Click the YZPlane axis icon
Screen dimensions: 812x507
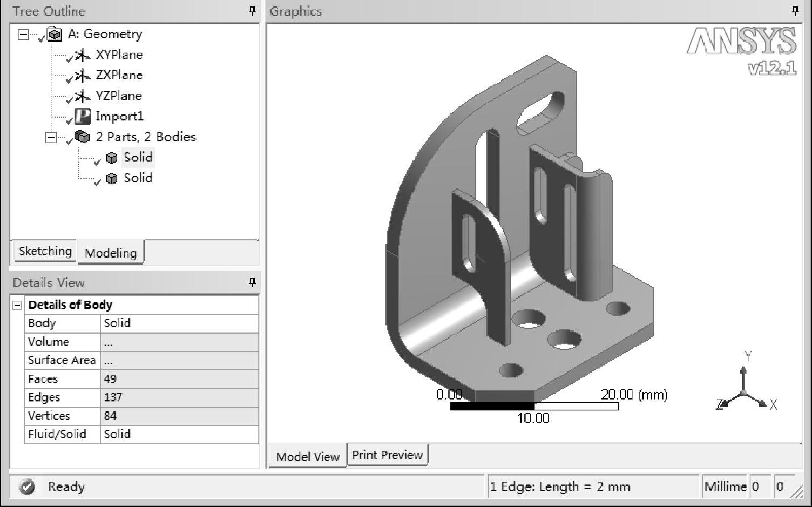[x=82, y=96]
